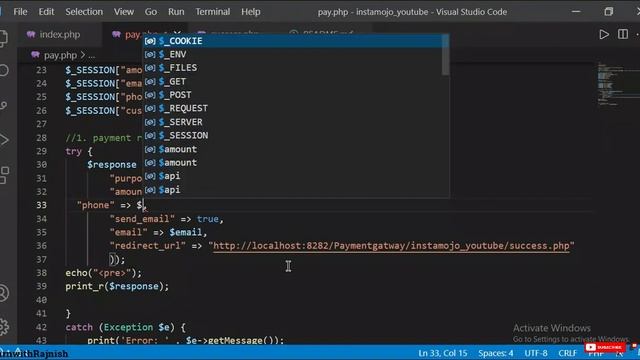640x360 pixels.
Task: Select $_REQUEST suggestion
Action: (x=292, y=109)
